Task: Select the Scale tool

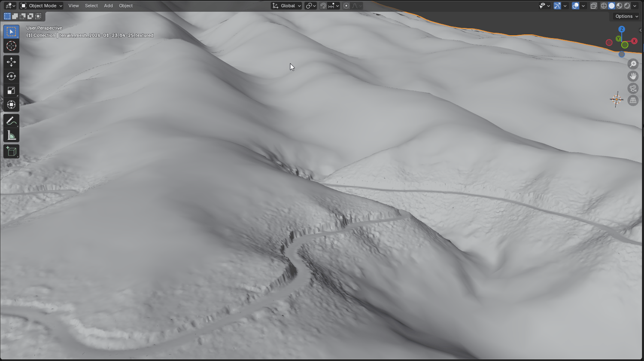Action: (11, 91)
